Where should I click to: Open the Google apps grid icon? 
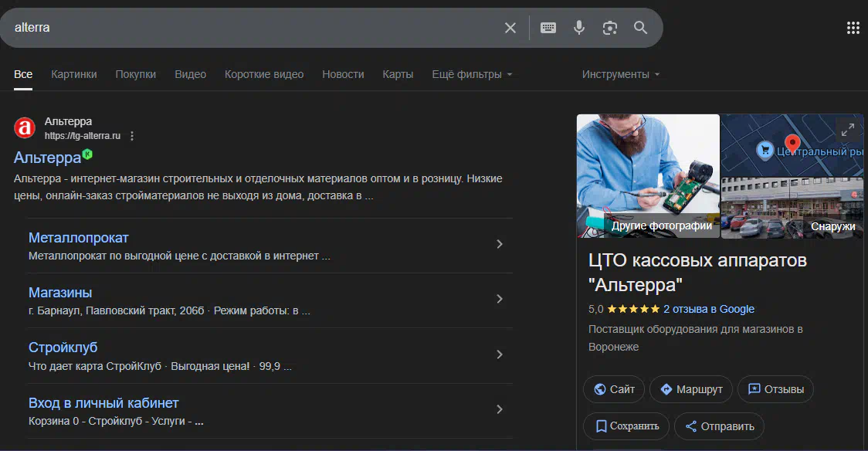click(853, 28)
